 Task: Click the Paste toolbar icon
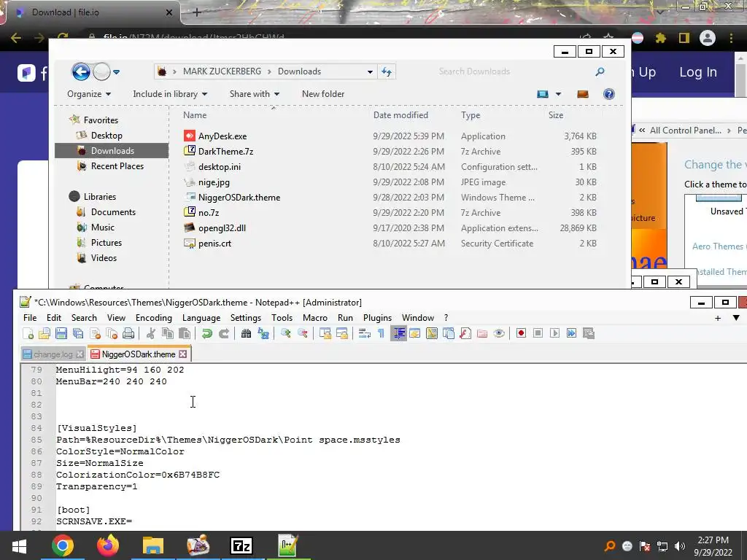click(x=185, y=333)
